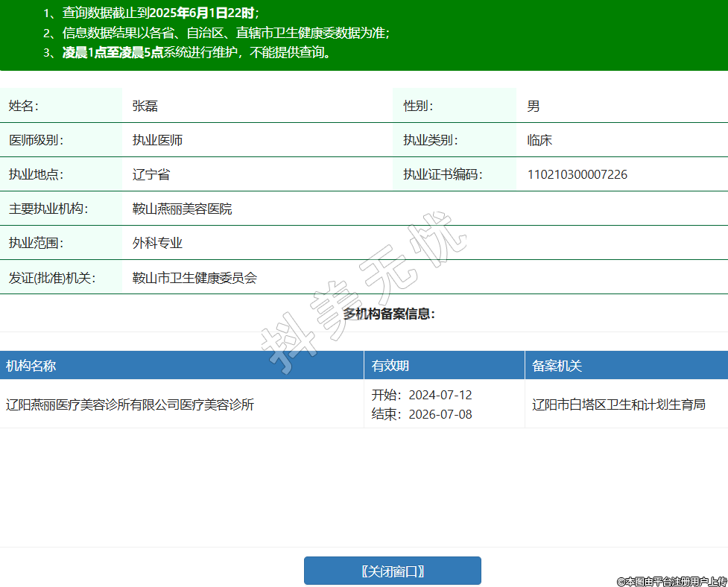Click the 机构名称 column header
This screenshot has height=587, width=728.
(x=31, y=366)
